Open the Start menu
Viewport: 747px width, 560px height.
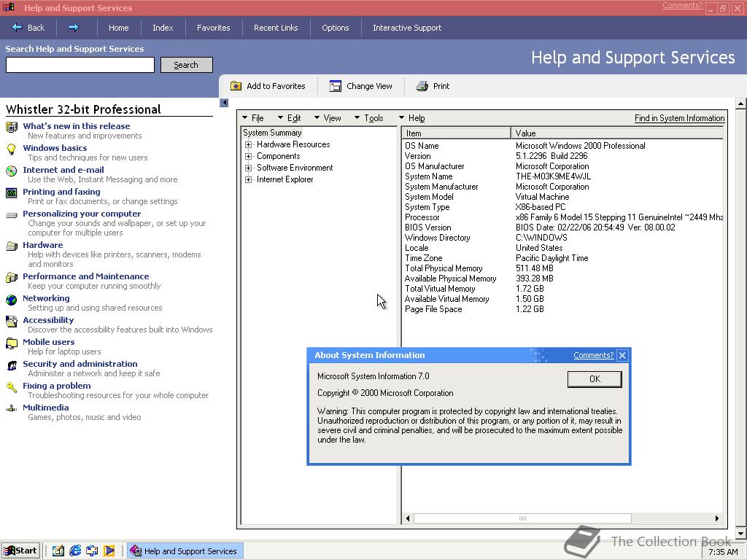(x=20, y=551)
